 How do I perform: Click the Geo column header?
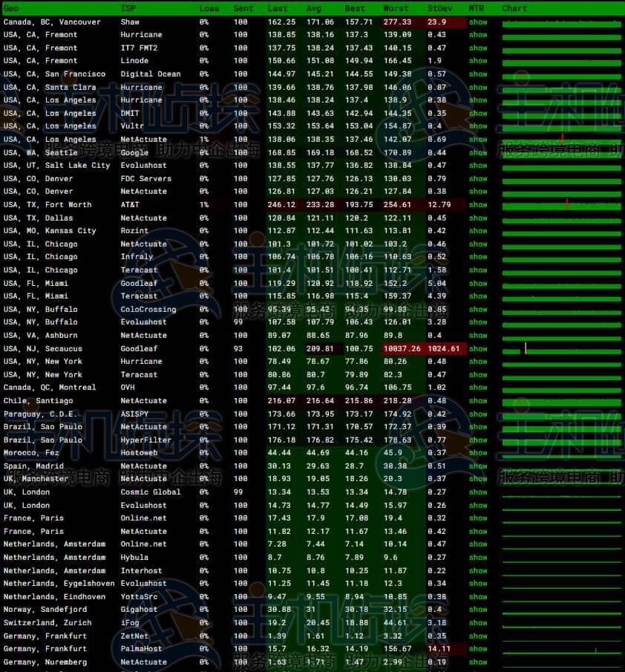pyautogui.click(x=11, y=8)
